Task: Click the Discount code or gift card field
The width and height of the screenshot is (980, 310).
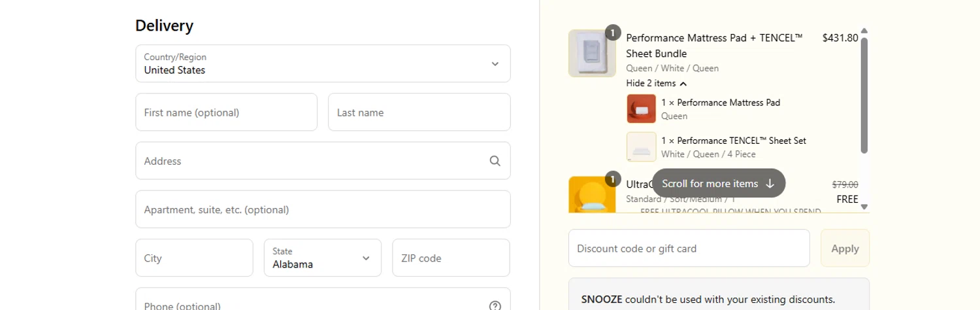Action: (689, 249)
